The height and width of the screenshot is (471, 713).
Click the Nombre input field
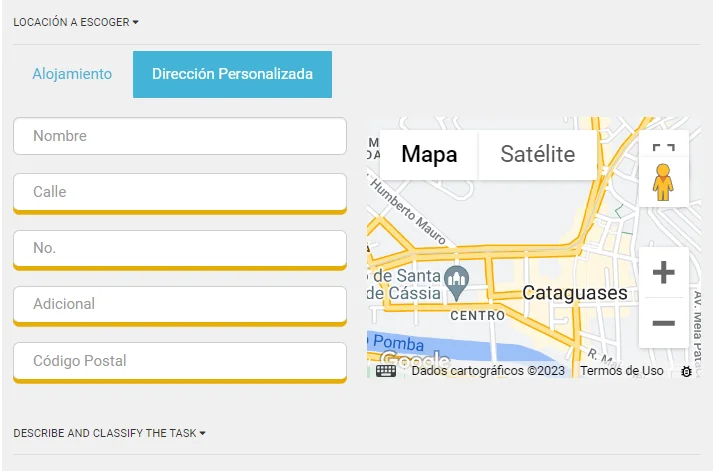coord(179,136)
